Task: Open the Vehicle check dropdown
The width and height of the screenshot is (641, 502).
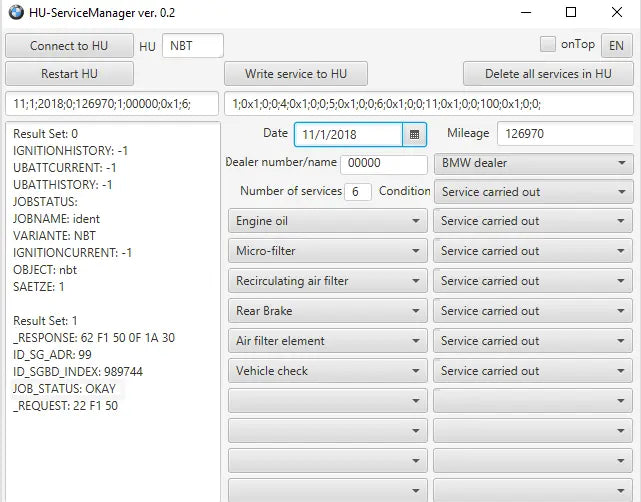Action: point(327,371)
